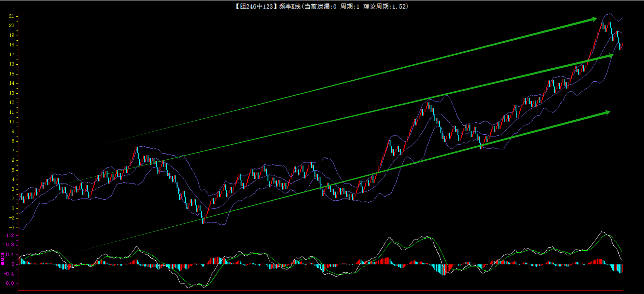
Task: Click the price axis label 14
Action: [x=12, y=83]
